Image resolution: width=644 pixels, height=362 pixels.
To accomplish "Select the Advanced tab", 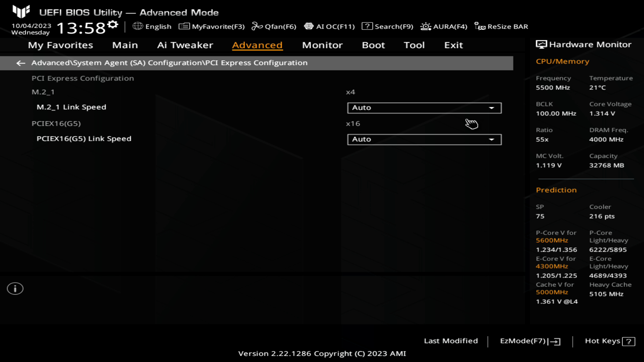I will 257,45.
